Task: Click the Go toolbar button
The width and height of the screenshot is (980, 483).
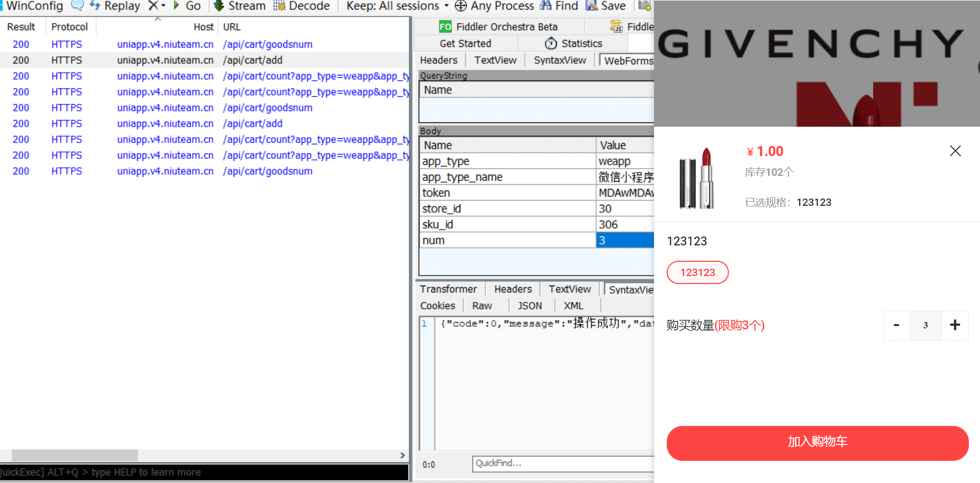Action: [x=187, y=6]
